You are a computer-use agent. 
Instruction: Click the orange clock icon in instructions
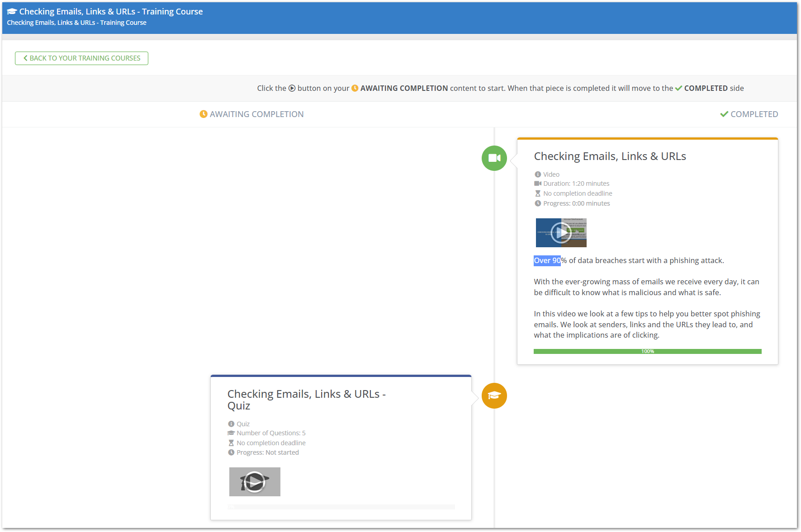click(x=355, y=88)
